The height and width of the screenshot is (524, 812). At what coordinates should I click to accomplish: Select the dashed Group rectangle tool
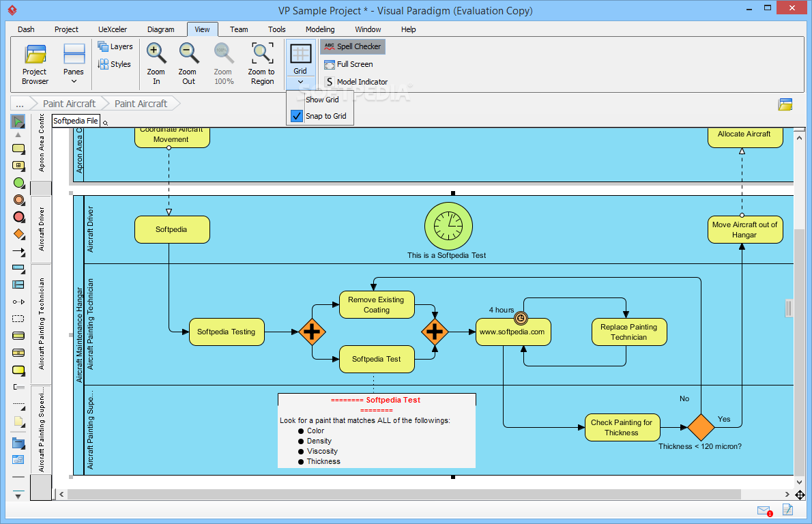[18, 319]
